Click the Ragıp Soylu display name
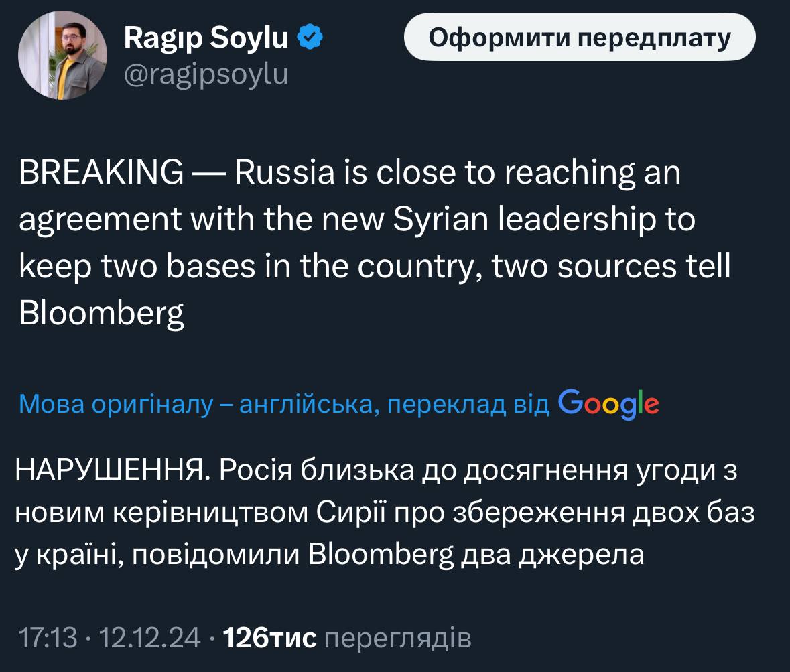The height and width of the screenshot is (672, 790). [x=206, y=39]
